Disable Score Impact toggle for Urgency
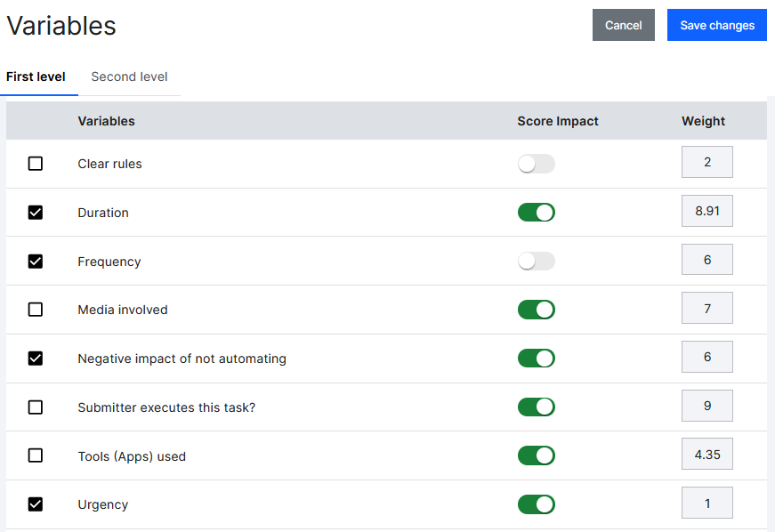This screenshot has height=532, width=775. click(x=537, y=504)
